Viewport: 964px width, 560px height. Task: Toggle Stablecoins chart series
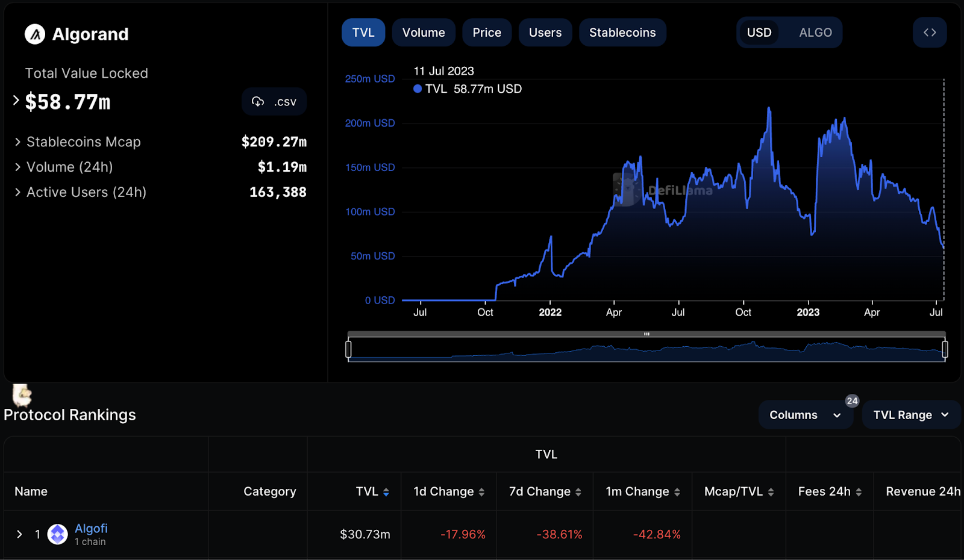pos(622,33)
